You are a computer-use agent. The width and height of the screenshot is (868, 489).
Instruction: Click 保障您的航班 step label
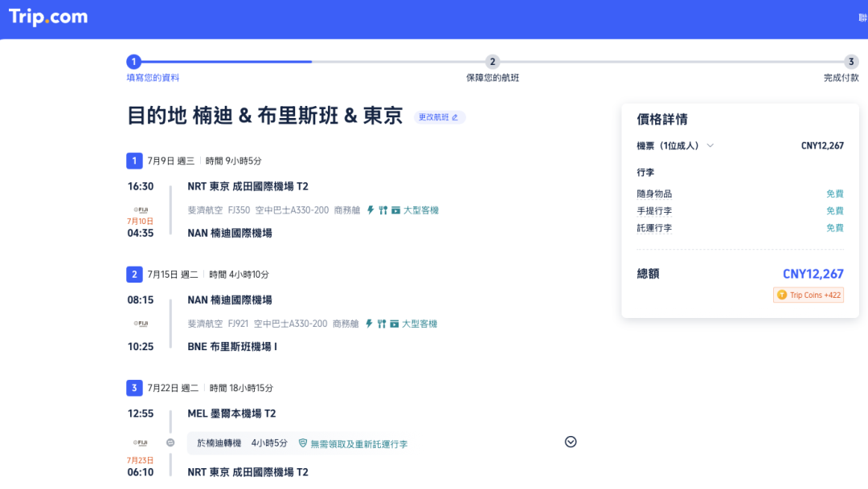pos(493,77)
